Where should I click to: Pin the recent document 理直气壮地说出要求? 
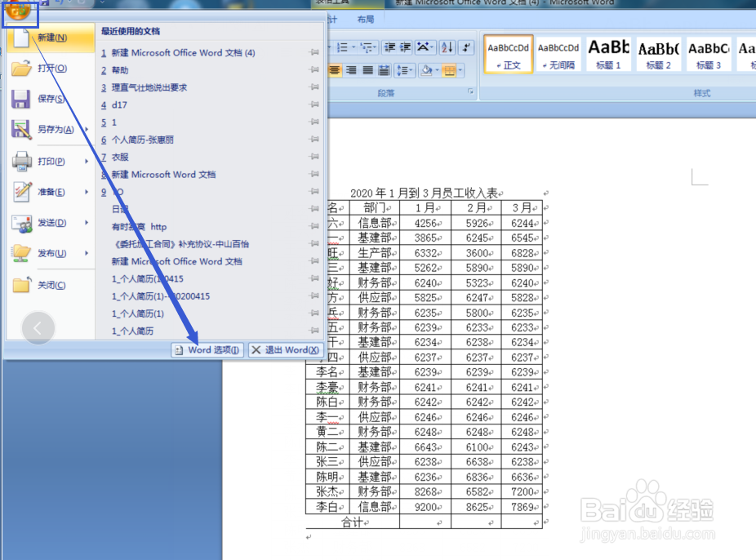coord(314,87)
